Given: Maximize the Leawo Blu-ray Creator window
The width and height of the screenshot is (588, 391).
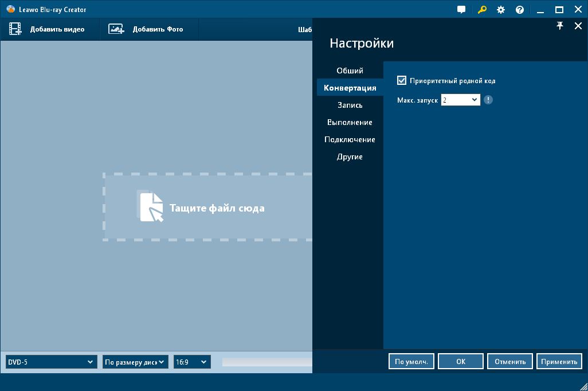Looking at the screenshot, I should coord(559,10).
